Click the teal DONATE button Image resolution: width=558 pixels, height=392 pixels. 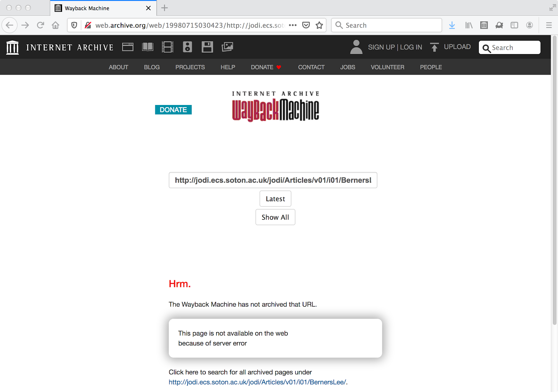click(173, 110)
